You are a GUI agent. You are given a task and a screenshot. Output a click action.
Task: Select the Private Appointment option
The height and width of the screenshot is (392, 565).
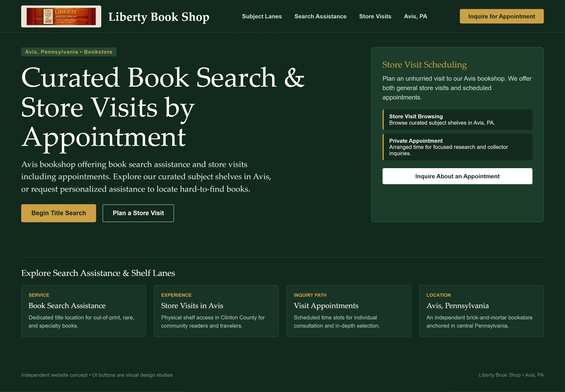[457, 147]
